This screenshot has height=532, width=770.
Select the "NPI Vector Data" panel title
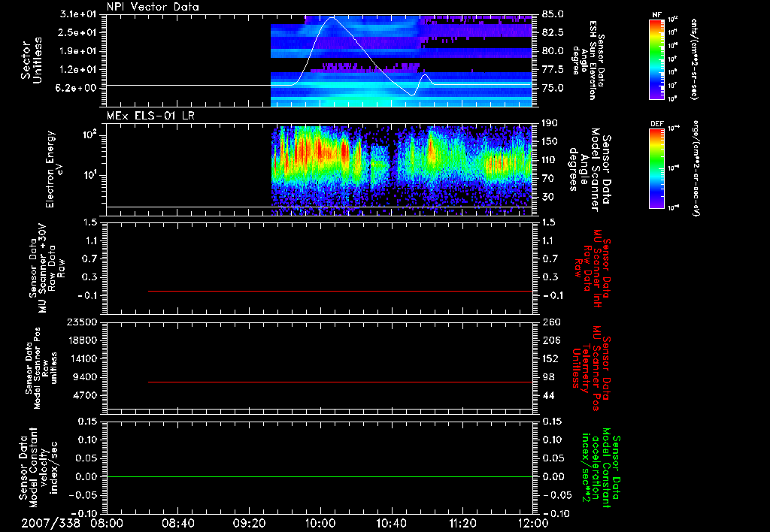click(x=153, y=7)
